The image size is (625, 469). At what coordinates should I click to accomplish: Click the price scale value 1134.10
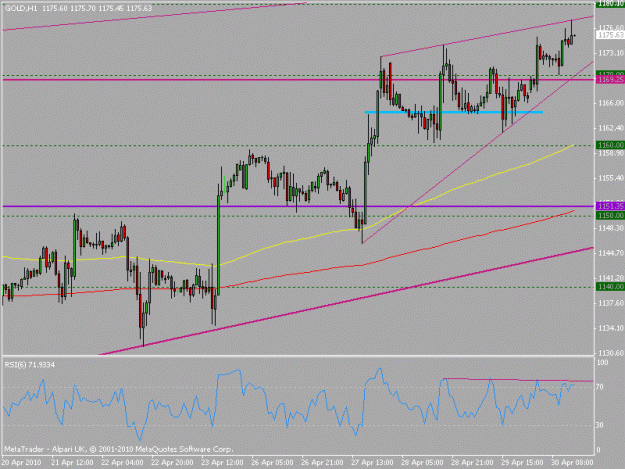(x=611, y=328)
